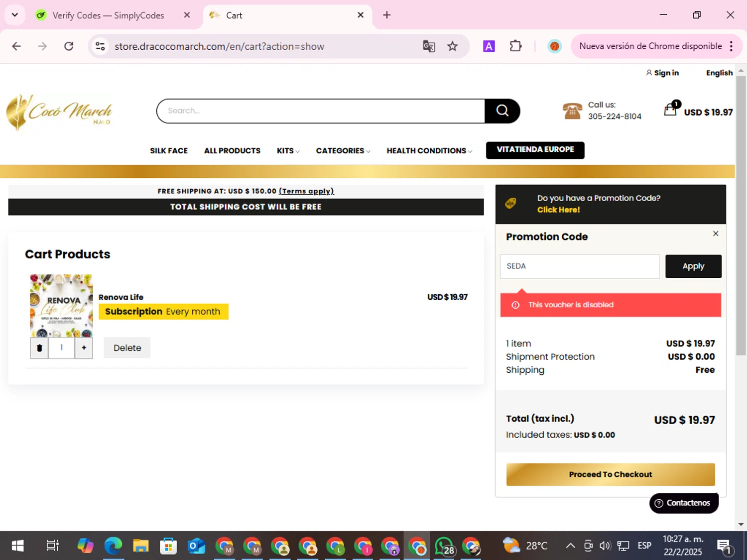Show hidden system tray icons
The height and width of the screenshot is (560, 747).
(571, 546)
